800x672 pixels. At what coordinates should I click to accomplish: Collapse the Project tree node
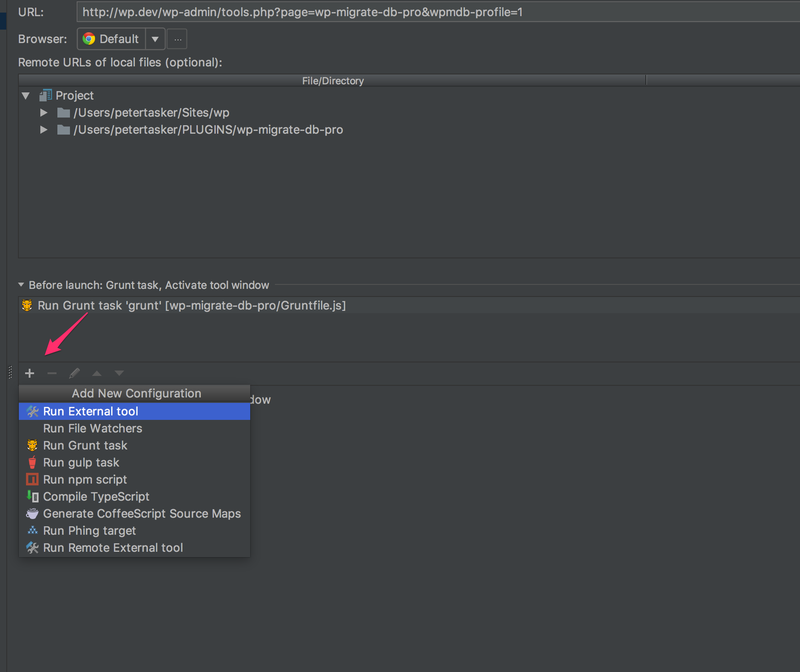26,96
